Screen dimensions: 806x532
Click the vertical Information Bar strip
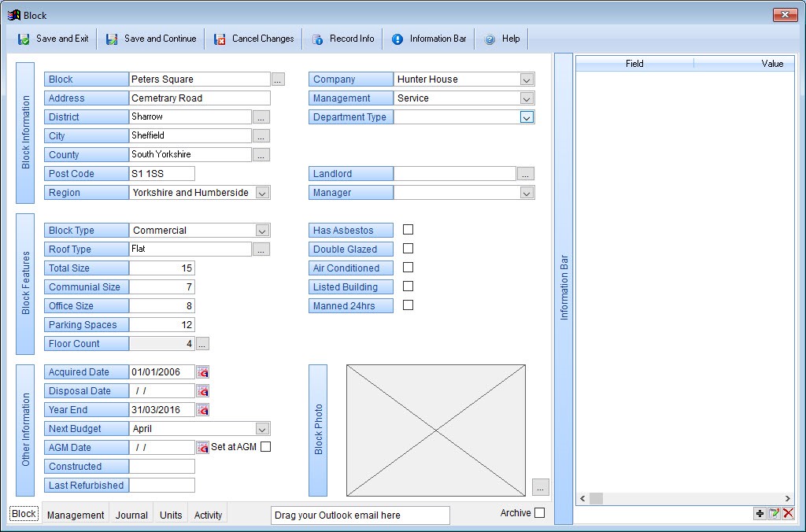click(x=564, y=288)
